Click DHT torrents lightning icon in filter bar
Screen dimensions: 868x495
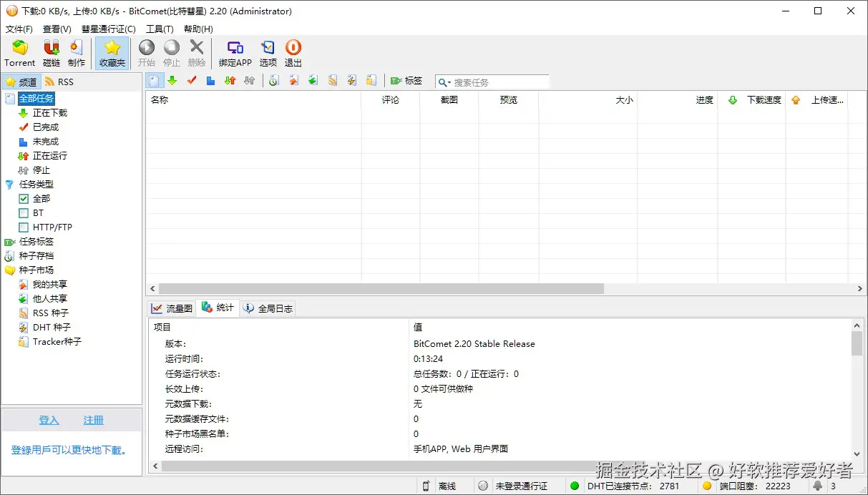click(351, 81)
